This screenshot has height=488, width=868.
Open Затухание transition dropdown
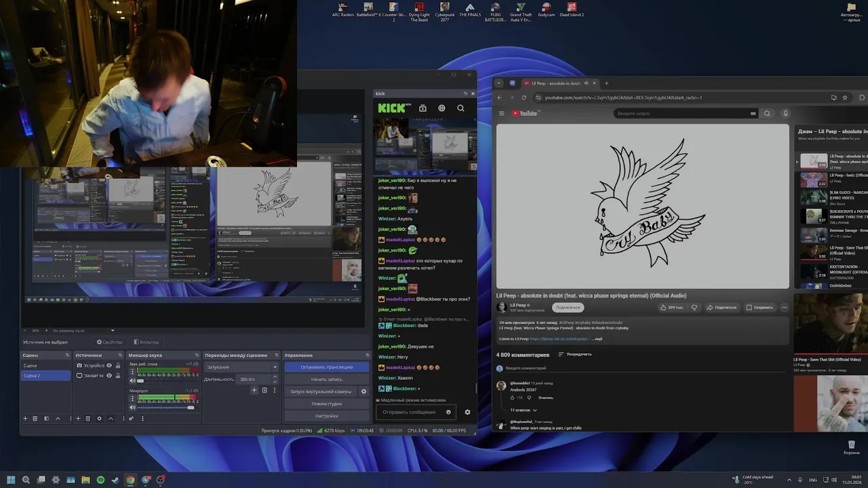point(241,367)
